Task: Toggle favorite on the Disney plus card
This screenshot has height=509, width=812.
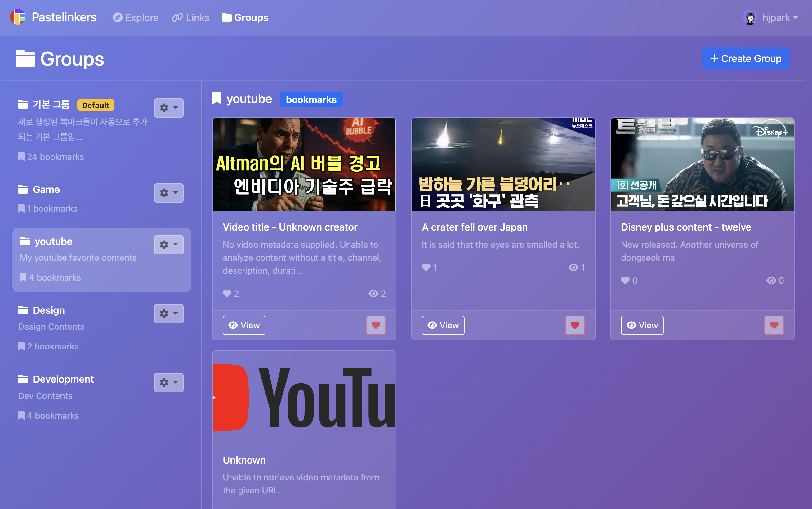Action: 774,325
